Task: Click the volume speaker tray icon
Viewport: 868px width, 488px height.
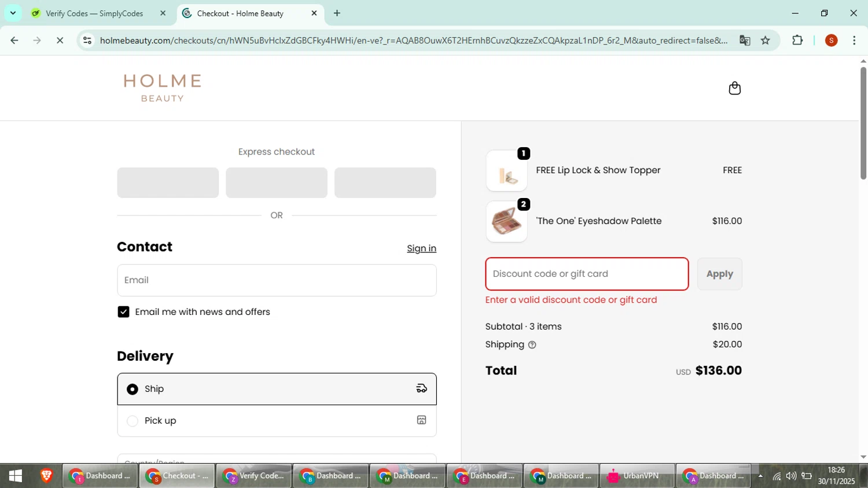Action: pyautogui.click(x=791, y=476)
